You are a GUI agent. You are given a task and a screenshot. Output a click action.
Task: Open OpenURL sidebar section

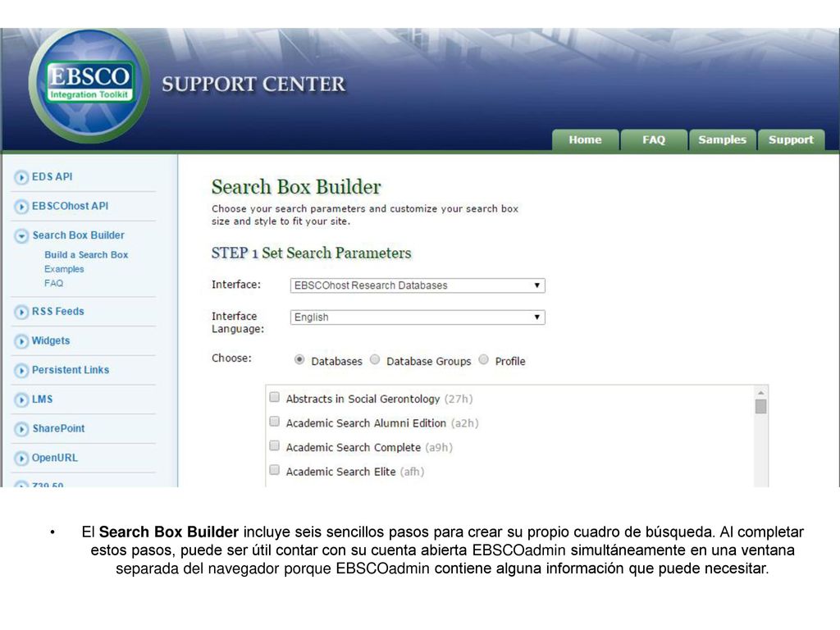click(x=55, y=458)
